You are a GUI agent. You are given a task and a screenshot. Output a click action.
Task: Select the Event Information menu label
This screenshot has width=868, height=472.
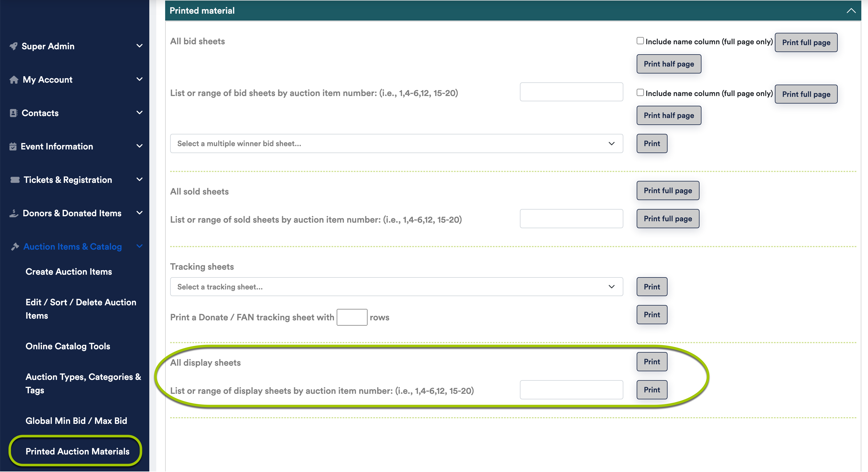(57, 146)
